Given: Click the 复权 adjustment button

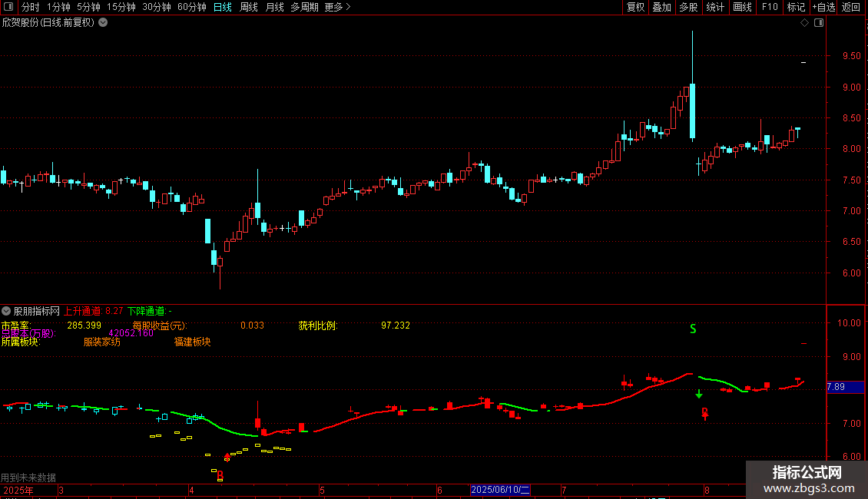Looking at the screenshot, I should coord(635,7).
